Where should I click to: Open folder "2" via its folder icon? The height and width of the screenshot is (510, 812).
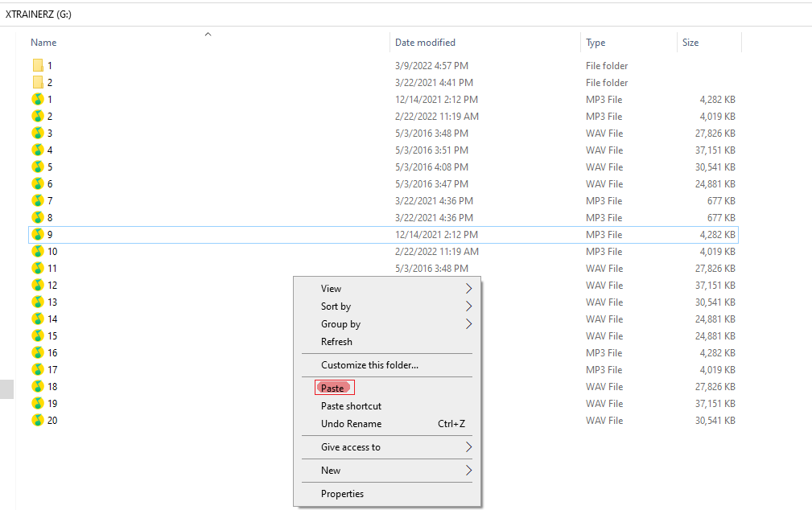click(x=36, y=82)
